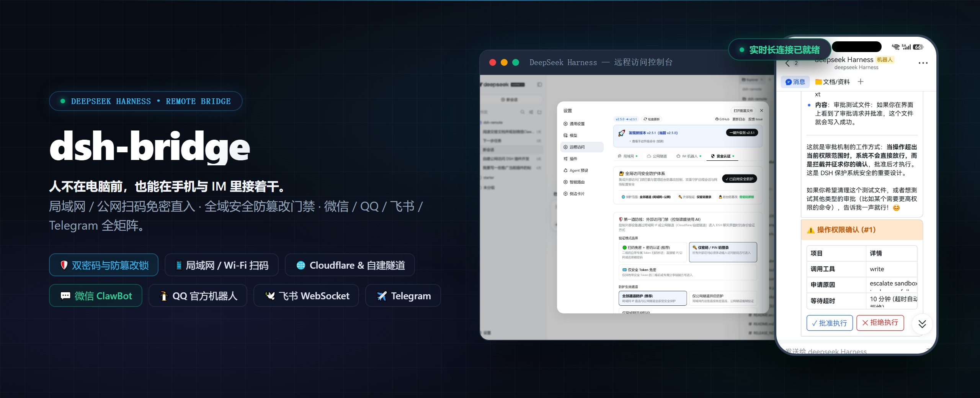
Task: Click the shield icon beside 第一道防线
Action: (x=621, y=219)
